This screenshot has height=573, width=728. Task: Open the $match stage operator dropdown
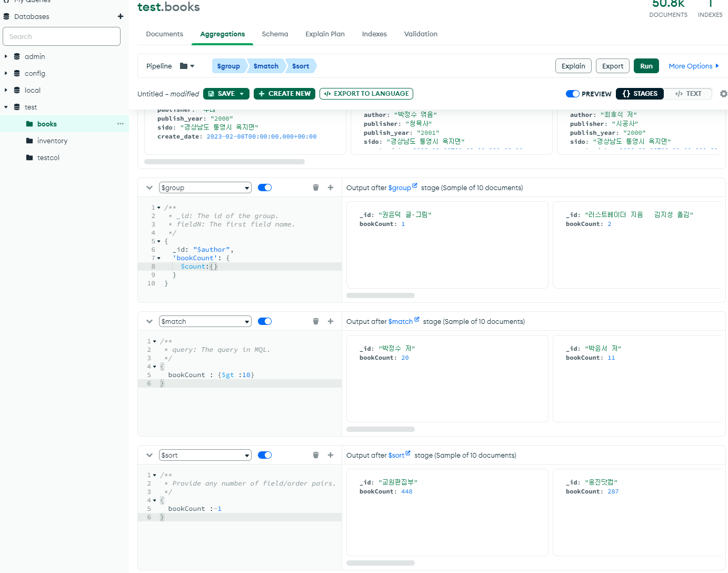tap(205, 321)
